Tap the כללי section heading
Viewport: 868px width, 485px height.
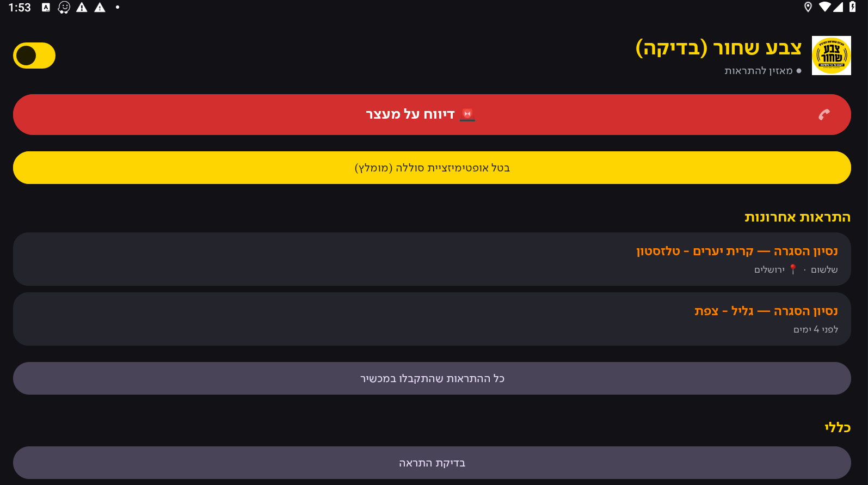tap(838, 427)
